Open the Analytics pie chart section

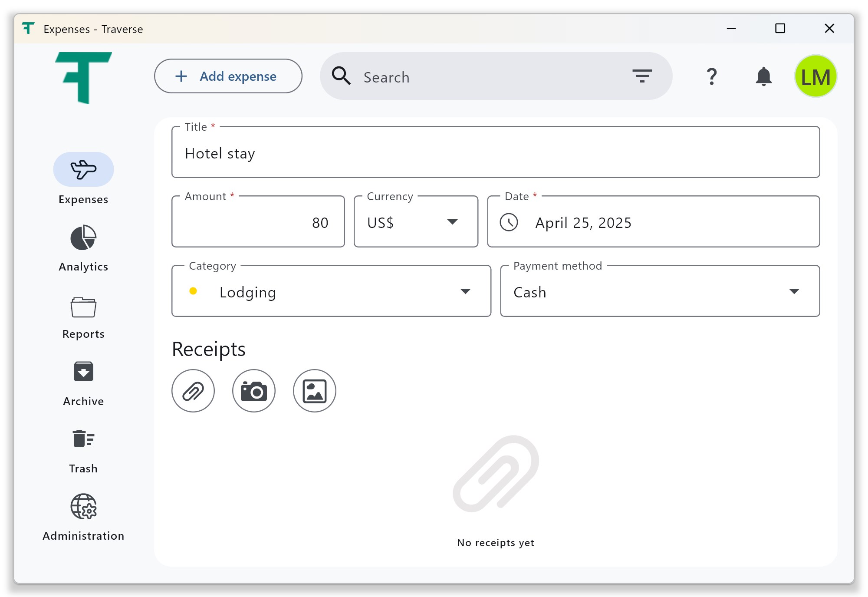tap(83, 248)
